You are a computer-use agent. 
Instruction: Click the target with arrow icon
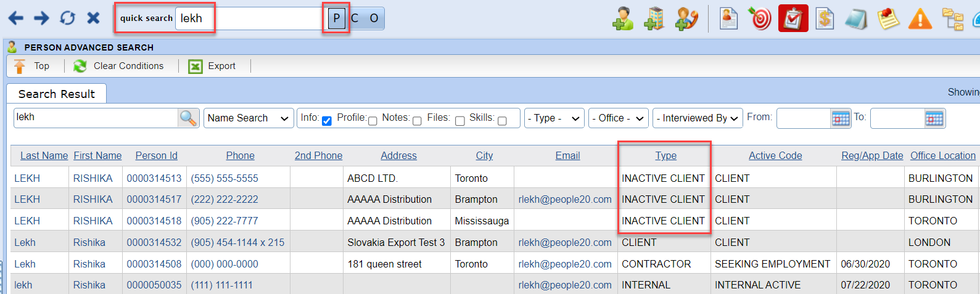point(760,18)
